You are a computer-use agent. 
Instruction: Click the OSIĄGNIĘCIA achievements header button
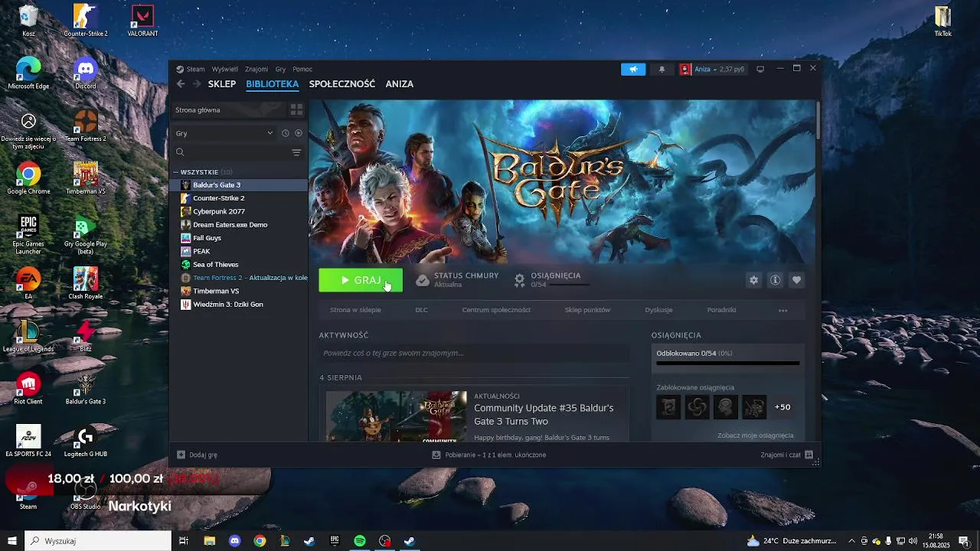tap(551, 280)
